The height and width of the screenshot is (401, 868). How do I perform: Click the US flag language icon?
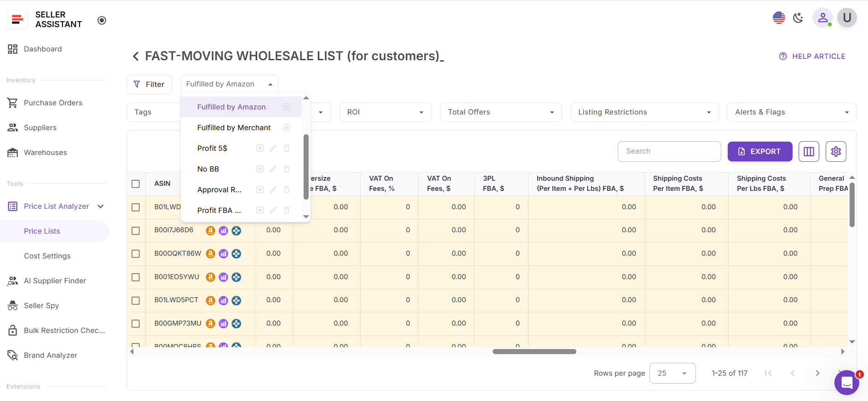coord(779,18)
